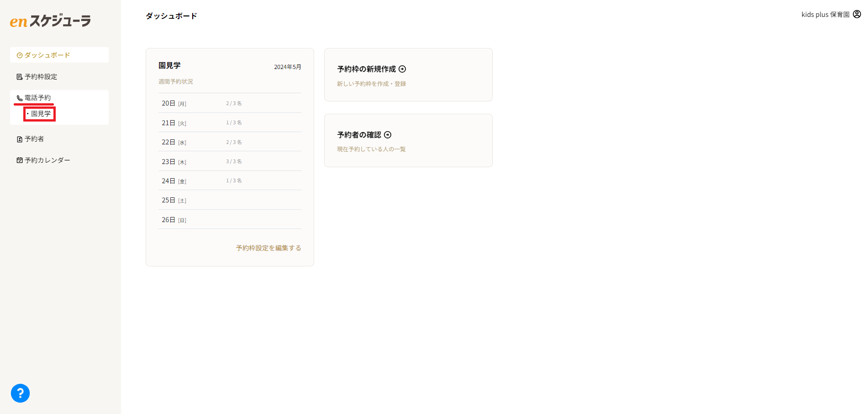Open 予約カレンダー from the sidebar
This screenshot has height=414, width=868.
47,160
